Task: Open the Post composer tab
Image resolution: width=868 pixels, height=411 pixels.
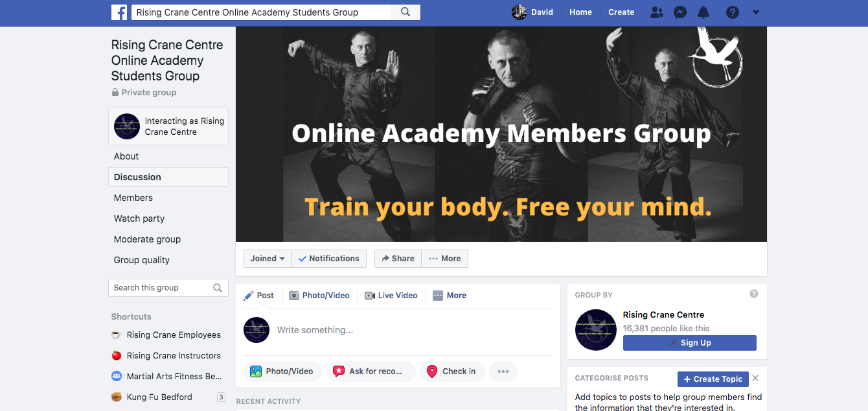Action: tap(259, 296)
